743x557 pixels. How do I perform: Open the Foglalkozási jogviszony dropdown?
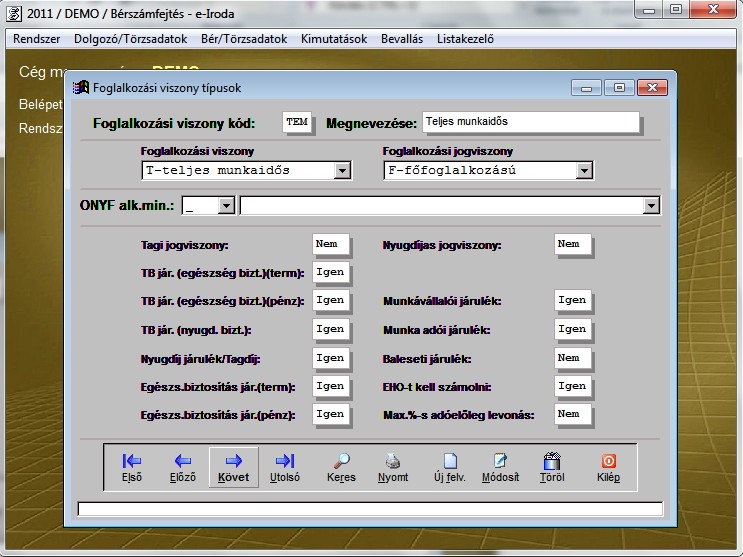(x=585, y=171)
